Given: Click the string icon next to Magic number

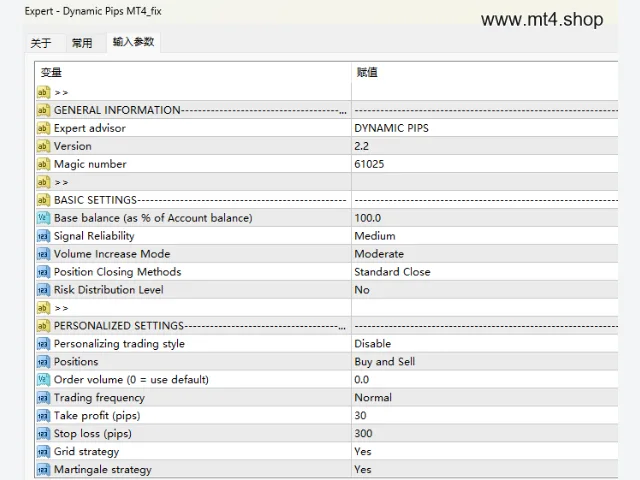Looking at the screenshot, I should [43, 164].
